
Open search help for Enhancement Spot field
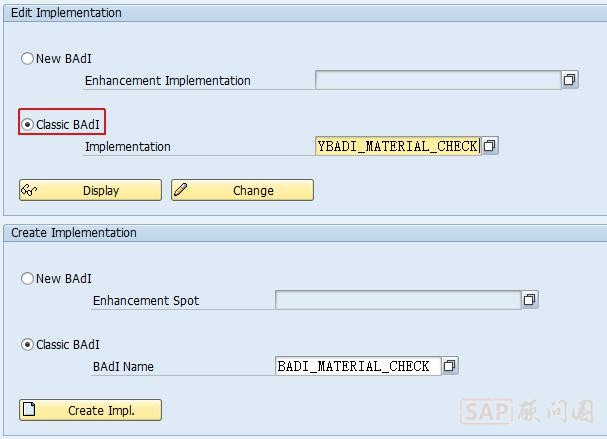pyautogui.click(x=530, y=300)
